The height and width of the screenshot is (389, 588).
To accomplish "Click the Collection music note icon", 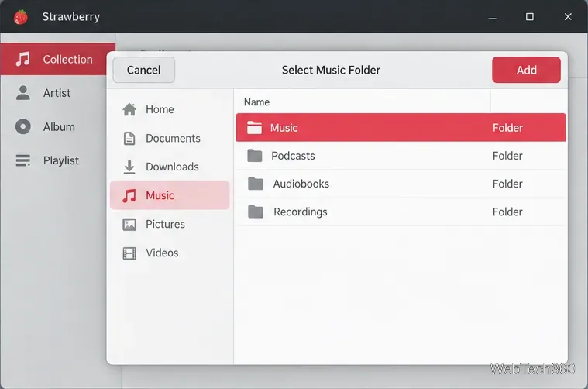I will [22, 59].
